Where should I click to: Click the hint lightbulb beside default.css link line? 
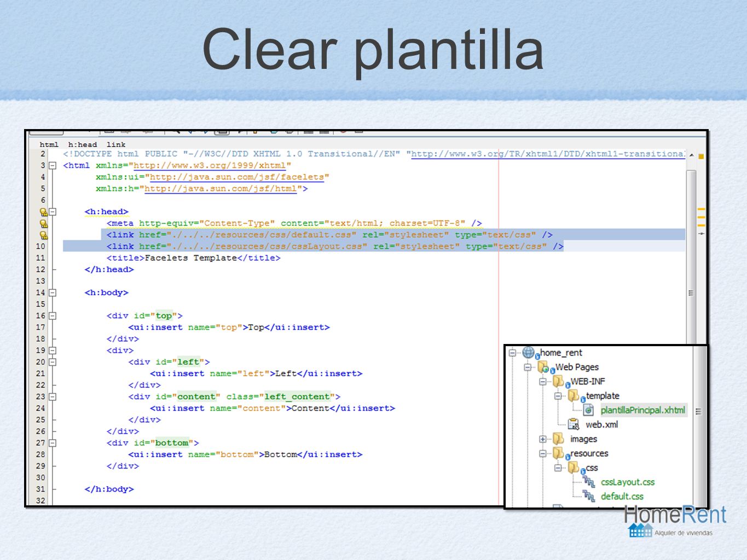[x=44, y=235]
